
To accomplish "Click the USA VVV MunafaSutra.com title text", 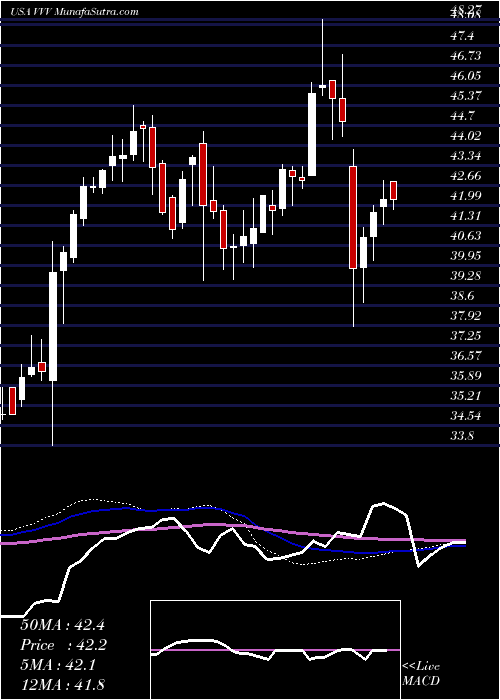I will pos(75,12).
